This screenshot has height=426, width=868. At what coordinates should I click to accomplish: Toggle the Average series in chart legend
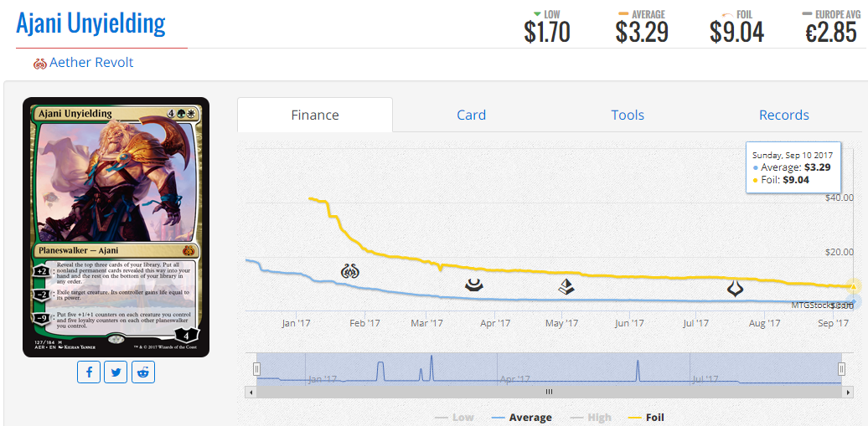click(521, 417)
